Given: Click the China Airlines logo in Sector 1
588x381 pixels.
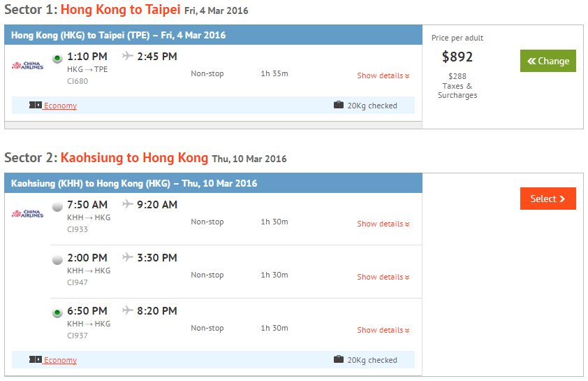Looking at the screenshot, I should pos(27,66).
